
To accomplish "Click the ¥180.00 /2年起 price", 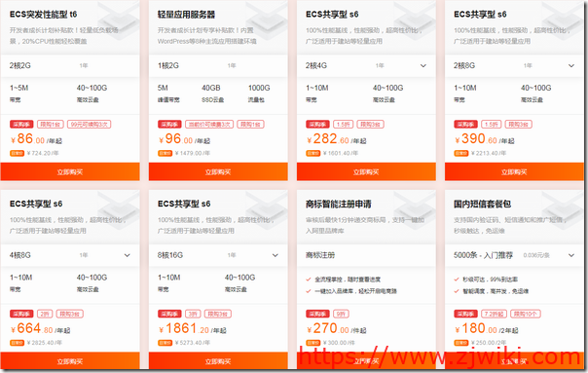I will (487, 328).
